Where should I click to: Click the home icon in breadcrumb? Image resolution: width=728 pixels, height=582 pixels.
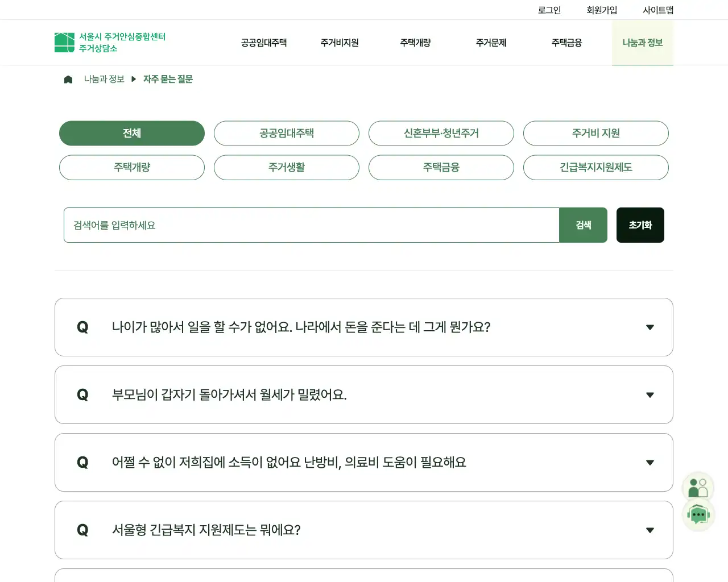(68, 80)
